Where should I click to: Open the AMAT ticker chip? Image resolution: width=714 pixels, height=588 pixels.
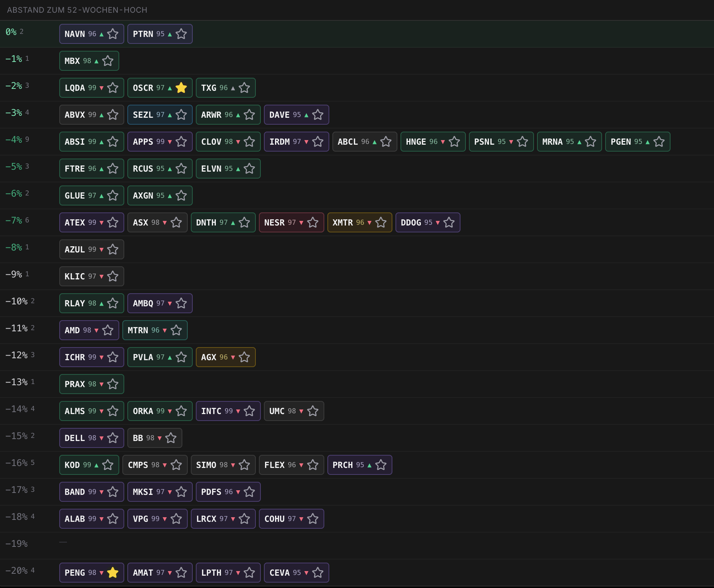160,573
